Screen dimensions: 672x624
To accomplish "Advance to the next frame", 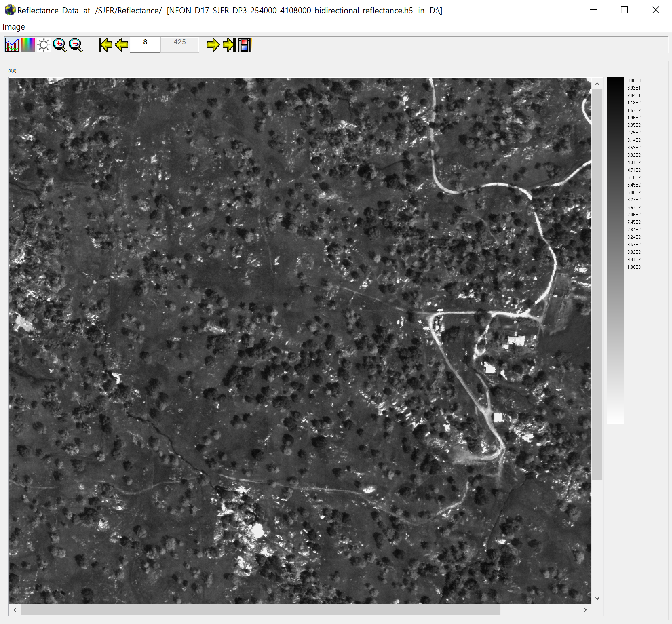I will point(213,45).
